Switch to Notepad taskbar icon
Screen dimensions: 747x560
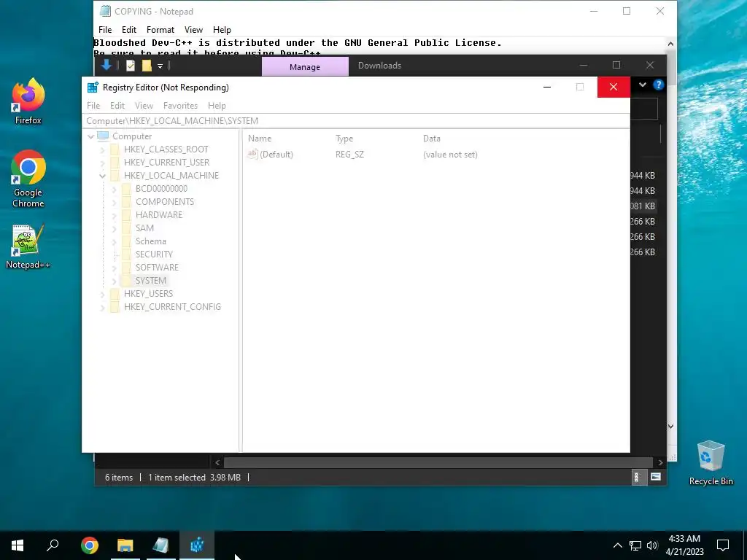161,545
